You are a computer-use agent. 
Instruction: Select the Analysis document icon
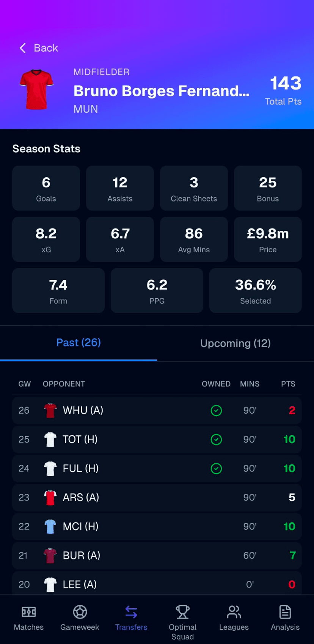pyautogui.click(x=285, y=611)
